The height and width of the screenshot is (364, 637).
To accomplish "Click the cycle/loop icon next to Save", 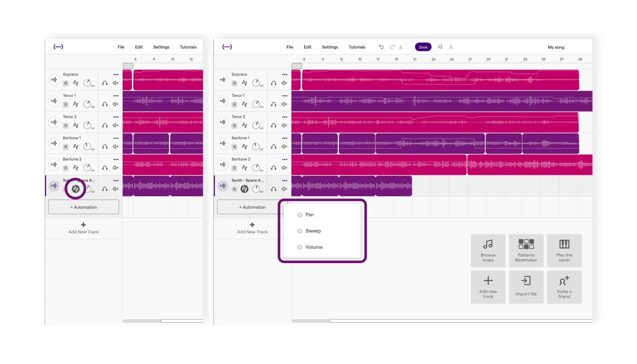I will (440, 47).
